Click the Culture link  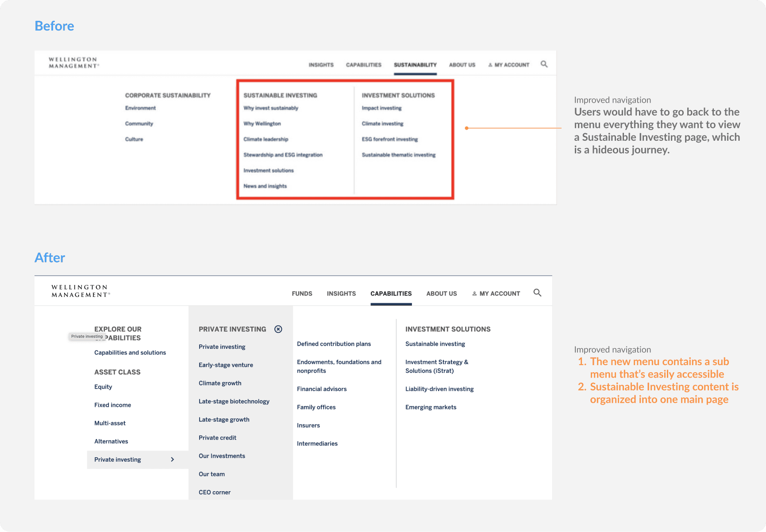(x=134, y=139)
